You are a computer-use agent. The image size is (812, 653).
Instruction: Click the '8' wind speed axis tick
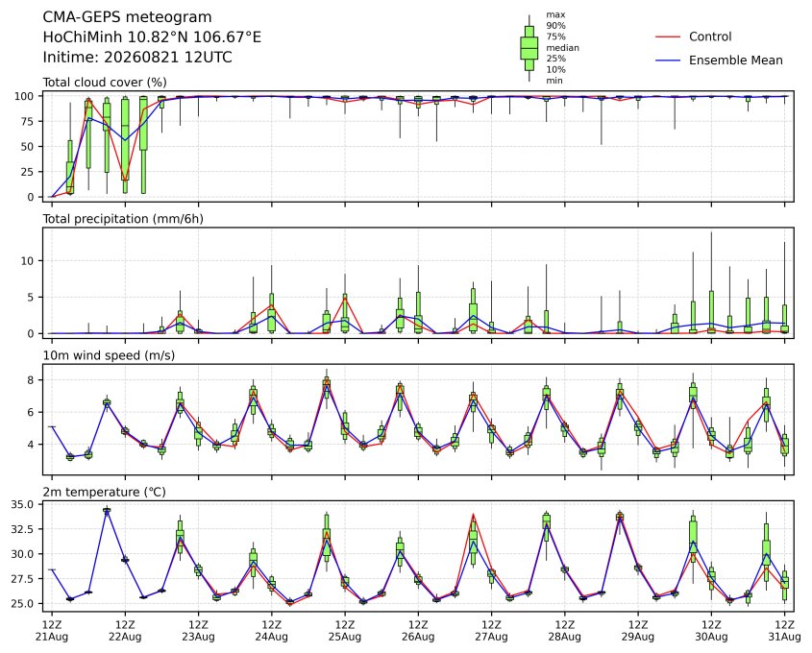pos(31,380)
